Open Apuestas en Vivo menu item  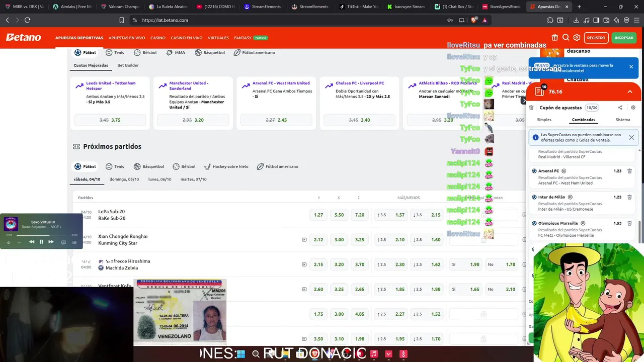(127, 38)
